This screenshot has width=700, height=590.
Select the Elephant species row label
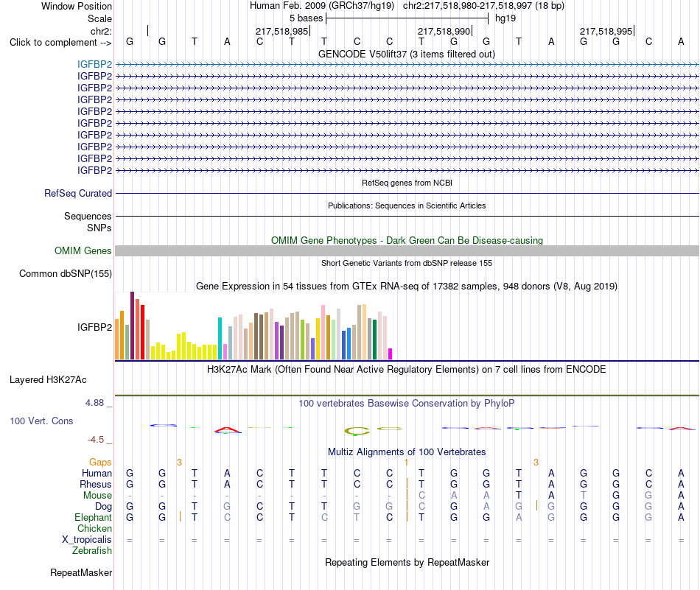[x=94, y=517]
